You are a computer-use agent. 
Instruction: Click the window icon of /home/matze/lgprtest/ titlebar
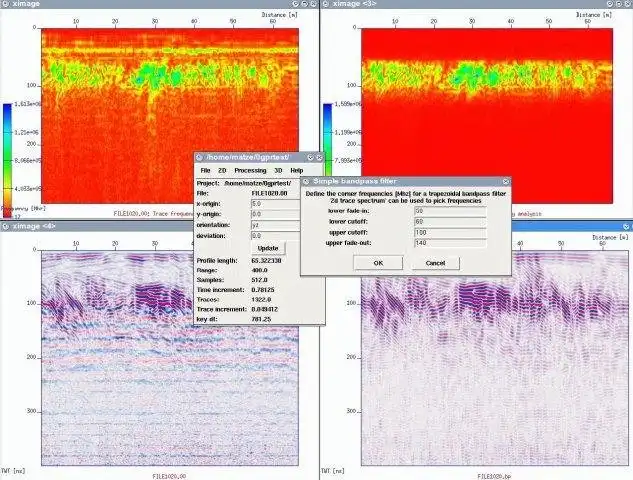pos(199,157)
